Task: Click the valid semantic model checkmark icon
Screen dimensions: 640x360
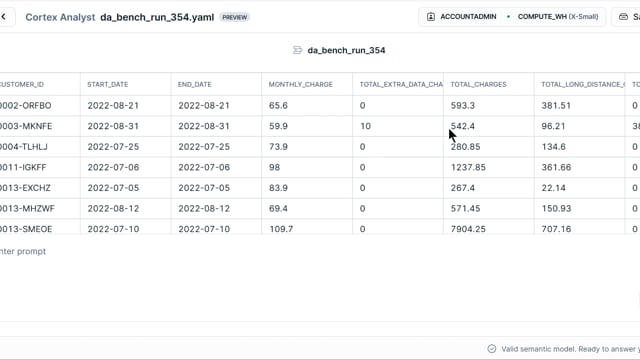Action: click(492, 349)
